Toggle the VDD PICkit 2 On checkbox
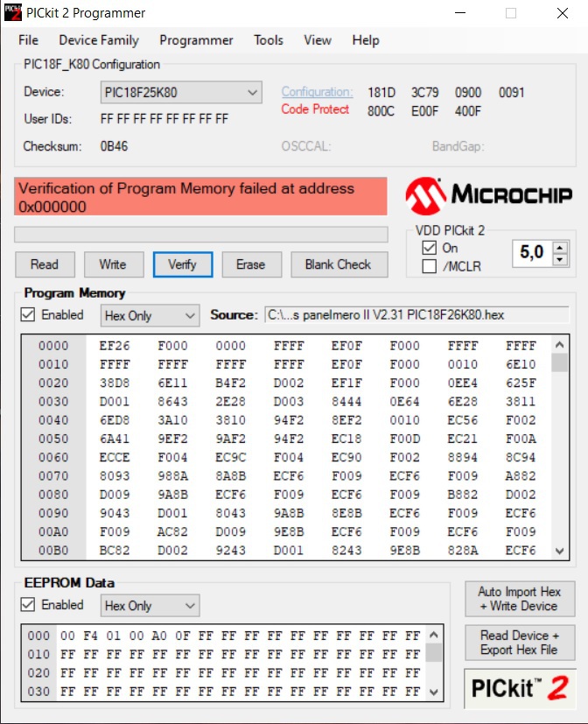The image size is (588, 724). click(430, 248)
